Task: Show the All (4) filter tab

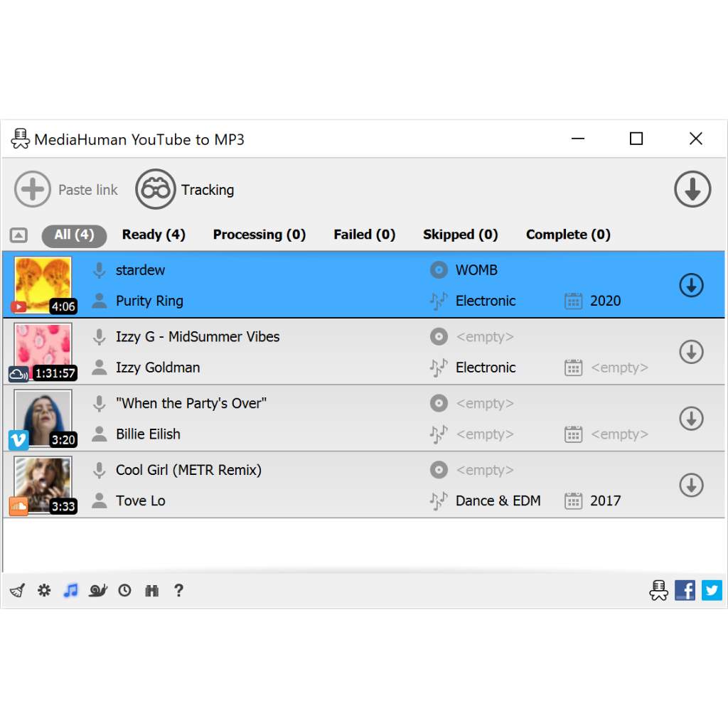Action: (74, 235)
